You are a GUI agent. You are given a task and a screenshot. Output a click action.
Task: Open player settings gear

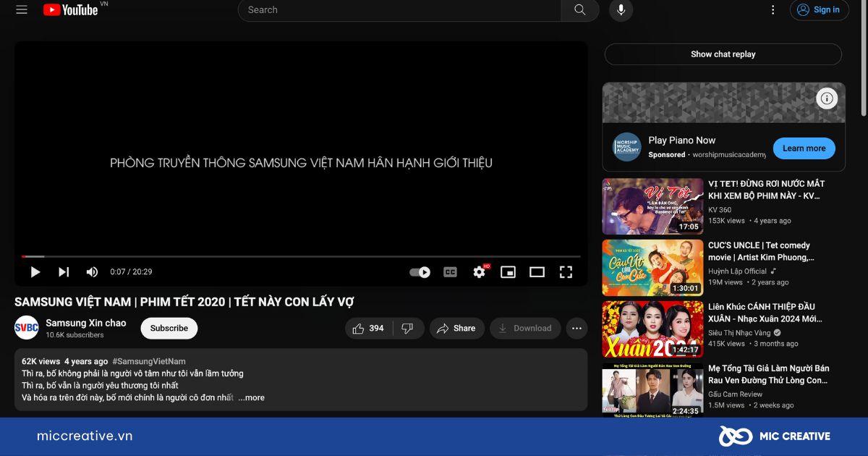click(x=480, y=272)
